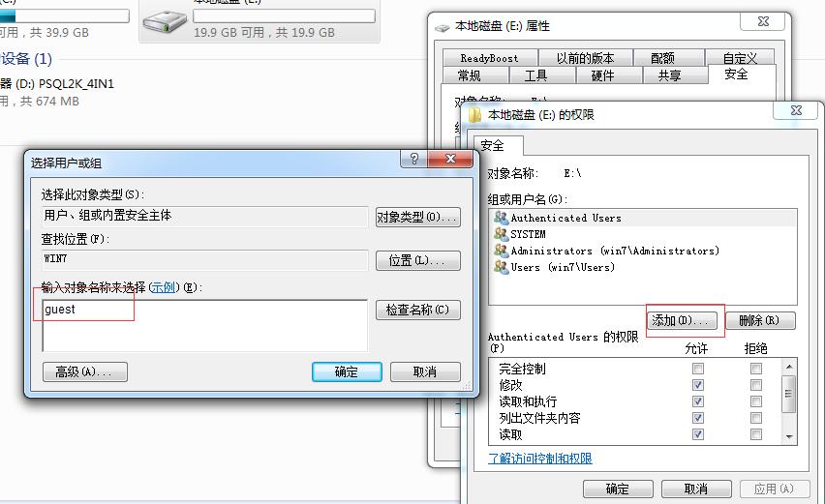Click Add (添加) button in permissions dialog
Screen dimensions: 825x504
682,320
